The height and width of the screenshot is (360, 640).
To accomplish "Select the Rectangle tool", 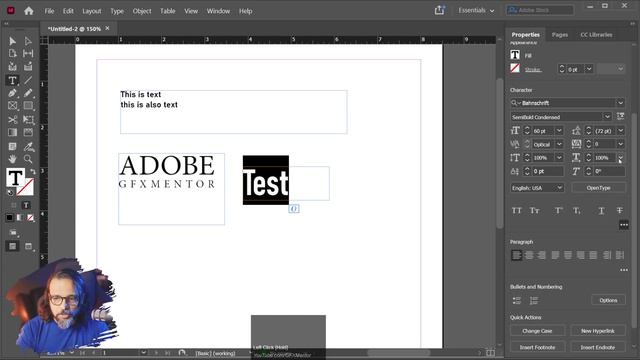I will pyautogui.click(x=28, y=106).
